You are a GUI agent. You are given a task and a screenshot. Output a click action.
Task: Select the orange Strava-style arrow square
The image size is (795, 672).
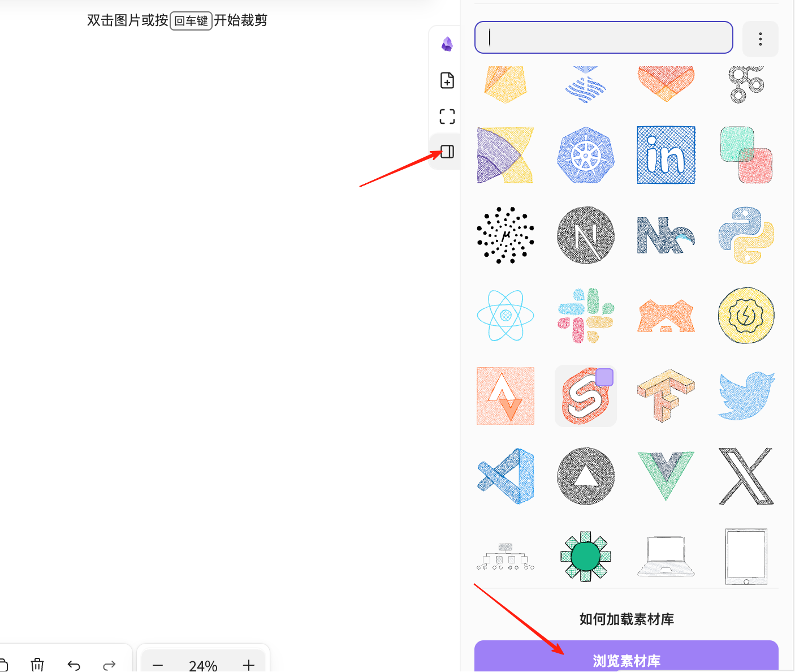pyautogui.click(x=505, y=396)
